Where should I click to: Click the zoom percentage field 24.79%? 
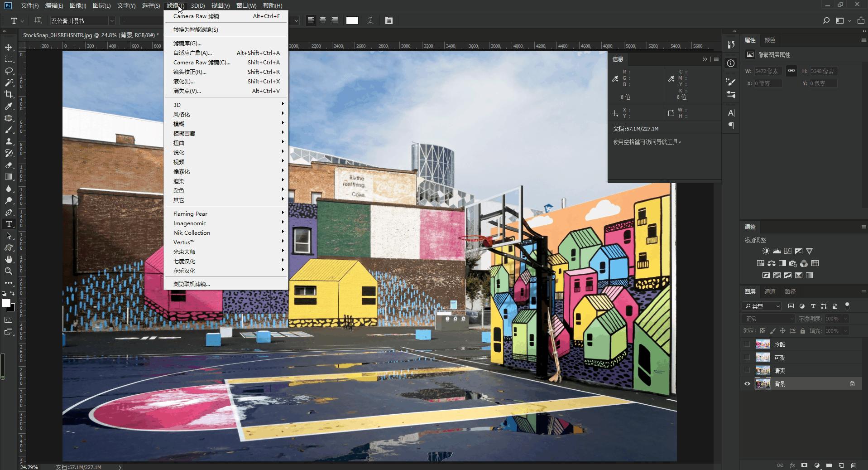pos(29,467)
